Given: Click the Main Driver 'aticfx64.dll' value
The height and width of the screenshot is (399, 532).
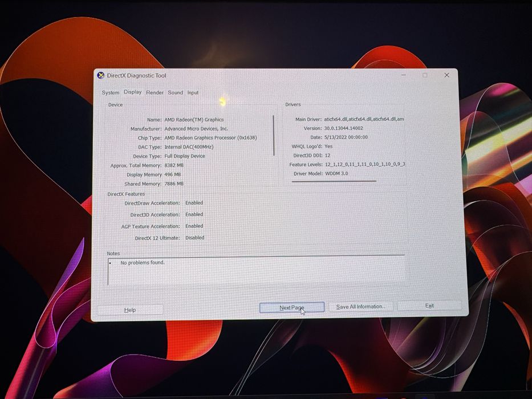Looking at the screenshot, I should (364, 119).
